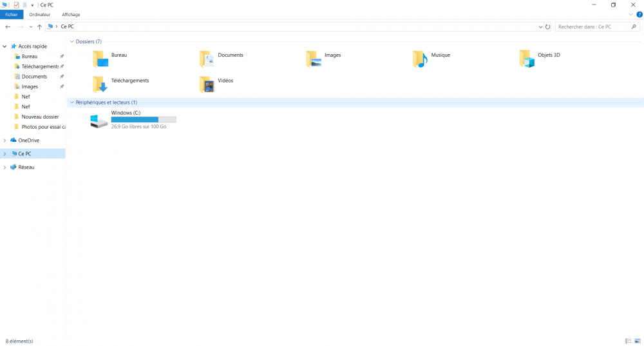Click the blue help question mark icon
Viewport: 644px width, 346px height.
click(639, 14)
